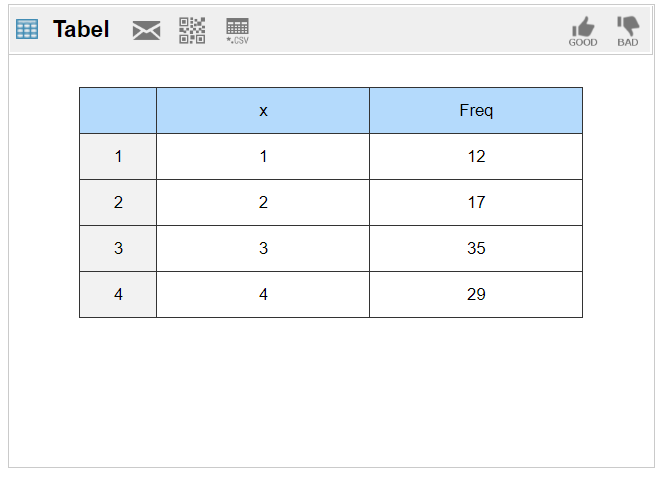The width and height of the screenshot is (670, 480).
Task: Click the Freq cell containing 35
Action: click(476, 249)
